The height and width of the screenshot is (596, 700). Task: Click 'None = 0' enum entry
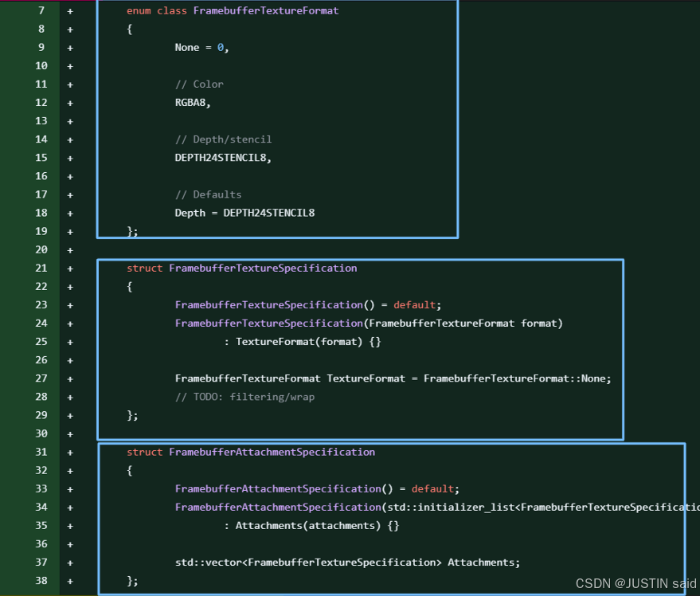coord(201,48)
